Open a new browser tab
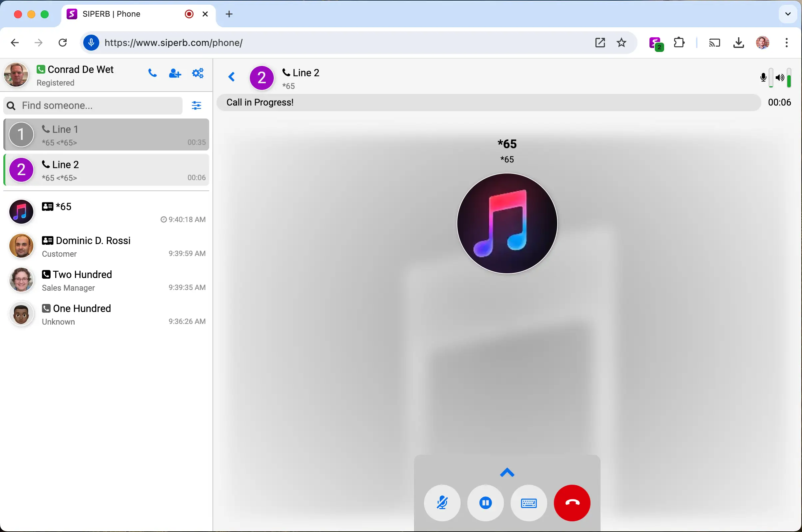Viewport: 802px width, 532px height. 229,14
